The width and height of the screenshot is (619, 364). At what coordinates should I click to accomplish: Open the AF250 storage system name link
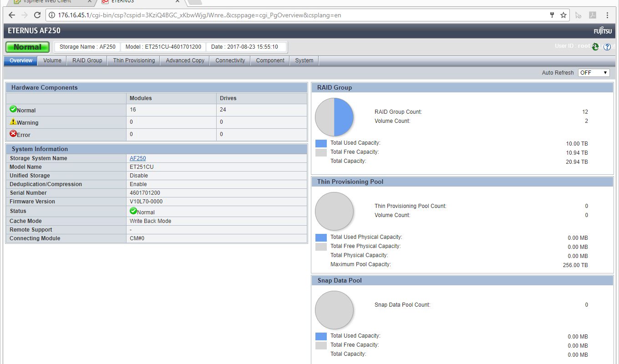pyautogui.click(x=138, y=158)
